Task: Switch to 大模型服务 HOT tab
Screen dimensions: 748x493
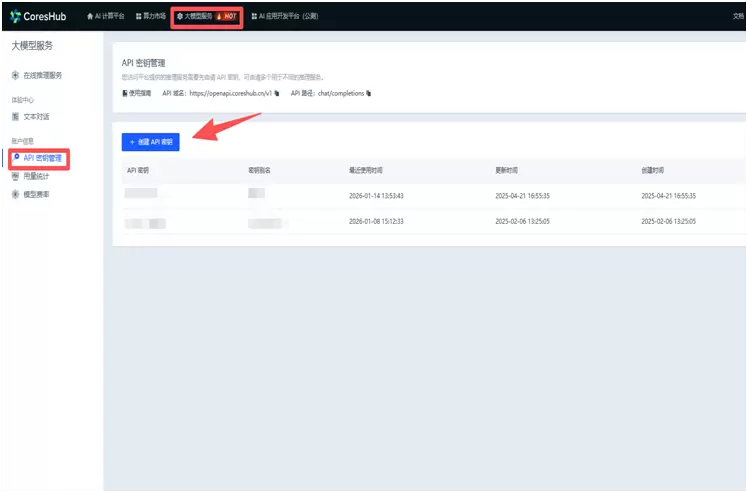Action: [206, 17]
